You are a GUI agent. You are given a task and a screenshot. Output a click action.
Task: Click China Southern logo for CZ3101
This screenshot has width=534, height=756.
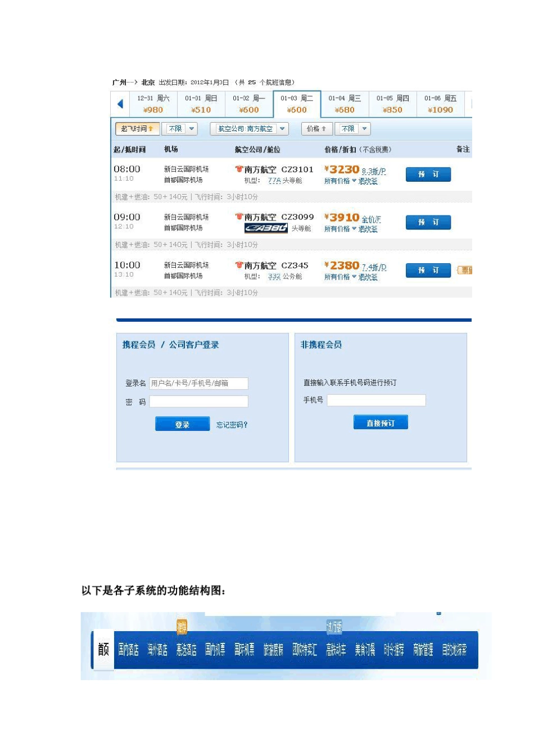(x=239, y=169)
